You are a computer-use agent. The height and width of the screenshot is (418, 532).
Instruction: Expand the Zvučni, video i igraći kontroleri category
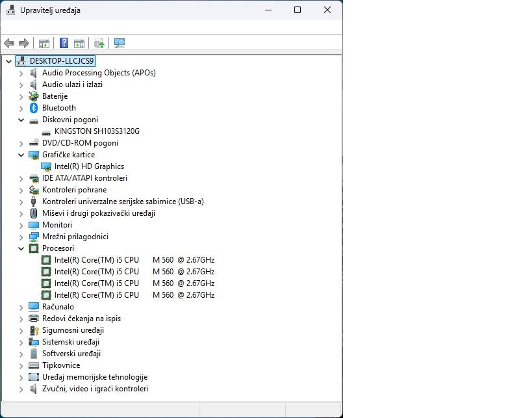[x=21, y=389]
